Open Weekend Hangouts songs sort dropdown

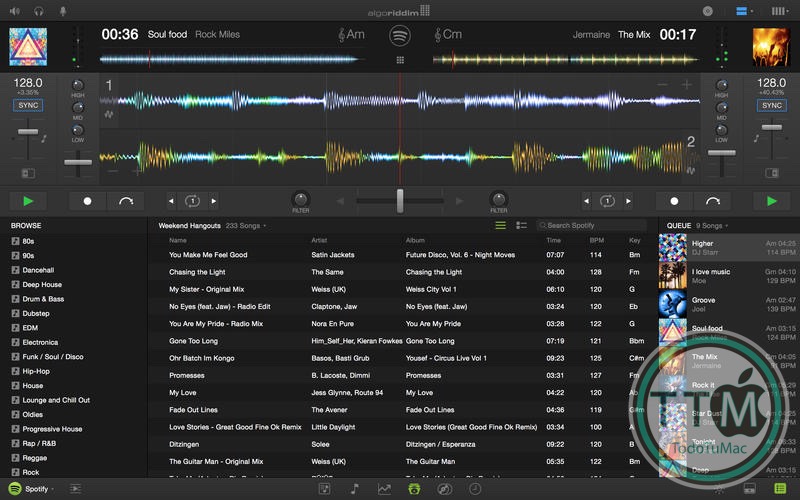[x=246, y=226]
